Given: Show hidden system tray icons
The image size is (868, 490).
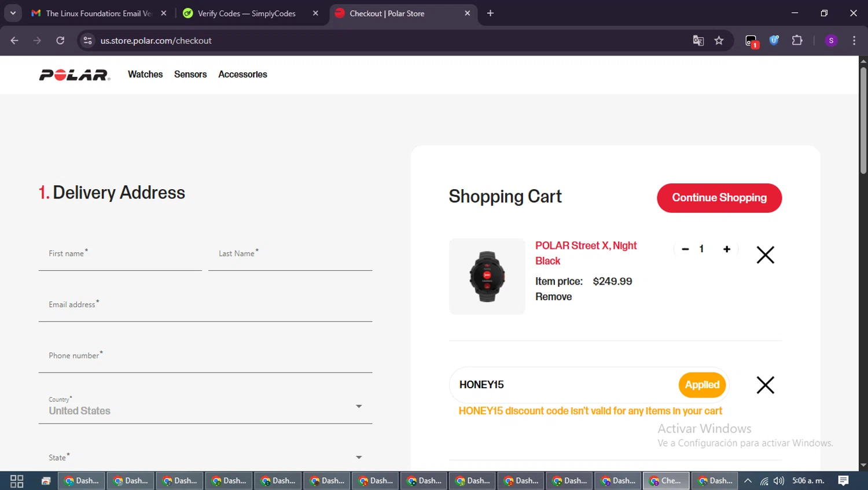Looking at the screenshot, I should [x=748, y=481].
